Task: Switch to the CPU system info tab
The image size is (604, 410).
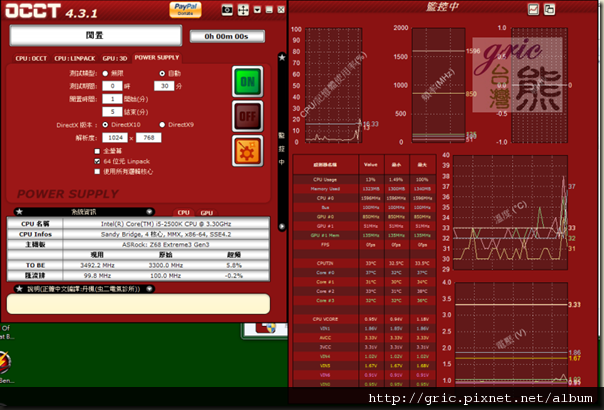Action: tap(183, 212)
